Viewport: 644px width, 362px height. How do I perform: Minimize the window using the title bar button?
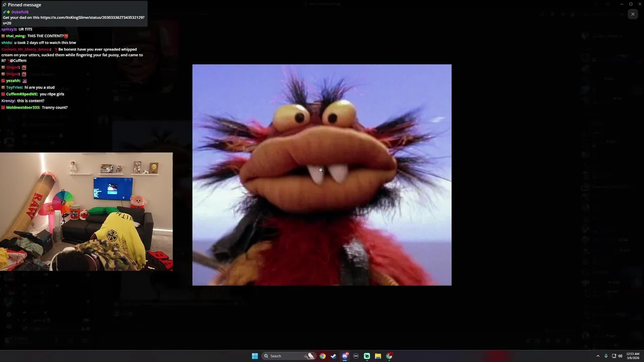click(x=622, y=4)
